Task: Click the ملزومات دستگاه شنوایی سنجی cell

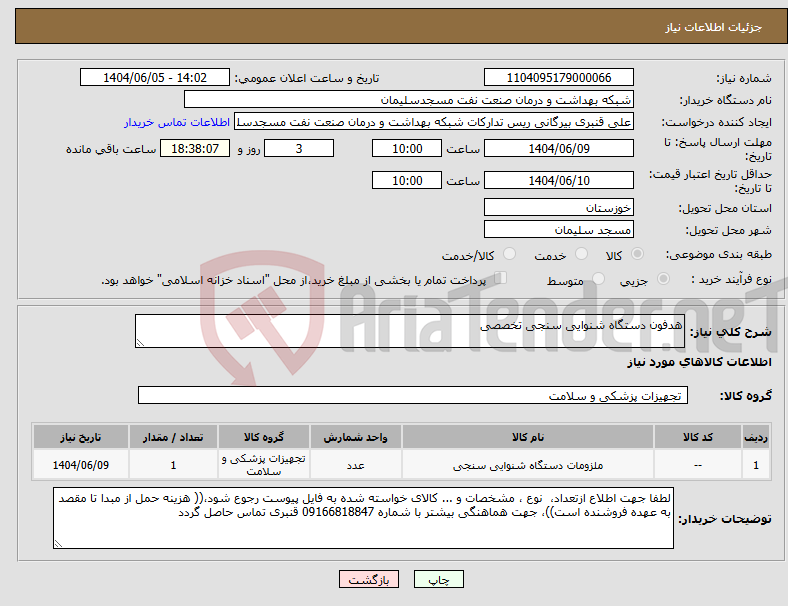Action: click(x=528, y=465)
